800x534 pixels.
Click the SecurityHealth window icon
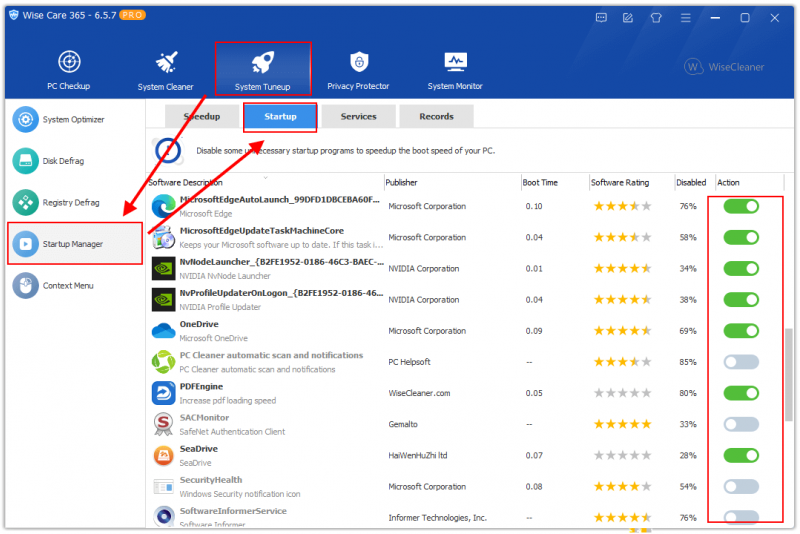click(x=164, y=487)
